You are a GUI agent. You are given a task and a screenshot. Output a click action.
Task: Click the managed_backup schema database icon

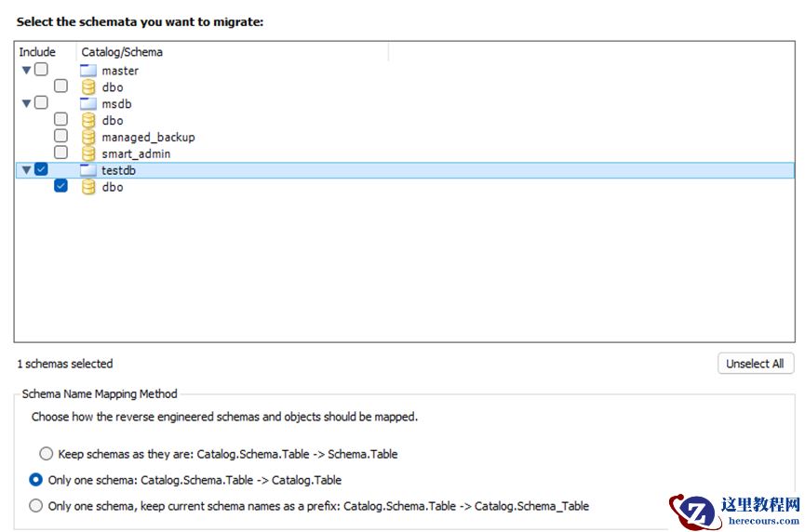(88, 138)
